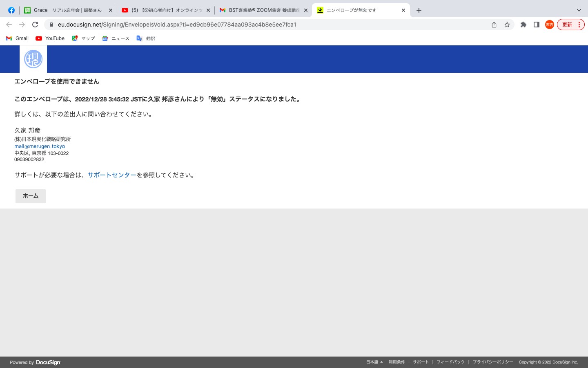Close the BST喜業塾 Gmail tab
Image resolution: width=588 pixels, height=368 pixels.
(x=305, y=10)
